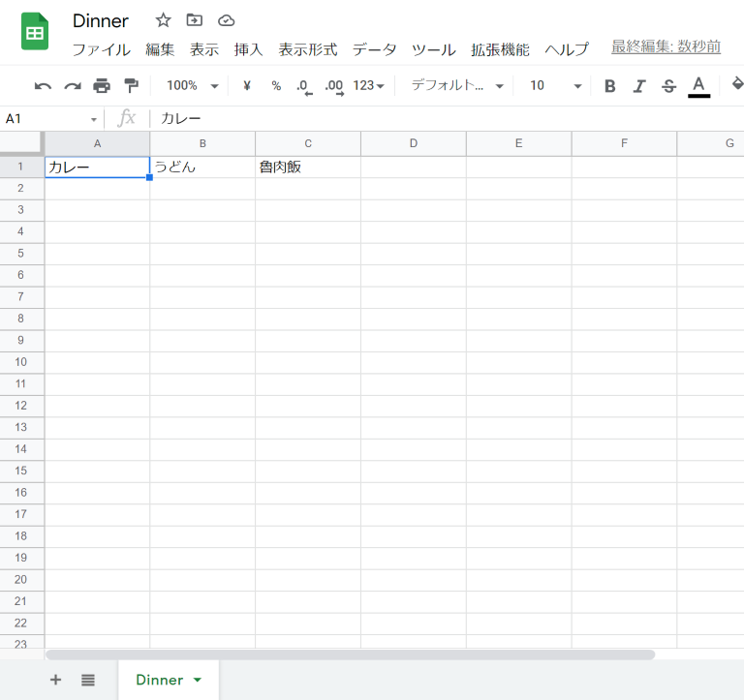Viewport: 744px width, 700px height.
Task: Click the print icon
Action: click(102, 86)
